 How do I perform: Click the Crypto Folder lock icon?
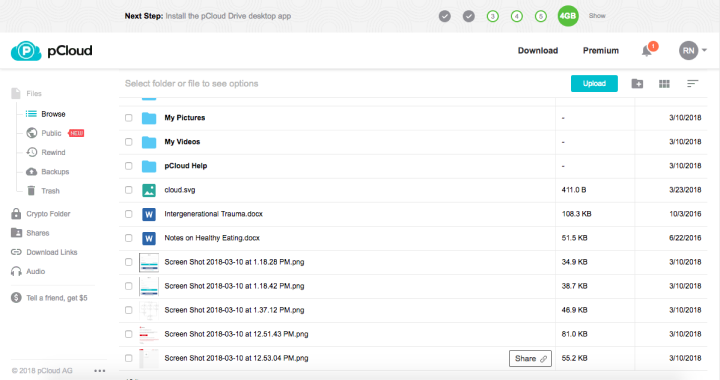click(16, 213)
